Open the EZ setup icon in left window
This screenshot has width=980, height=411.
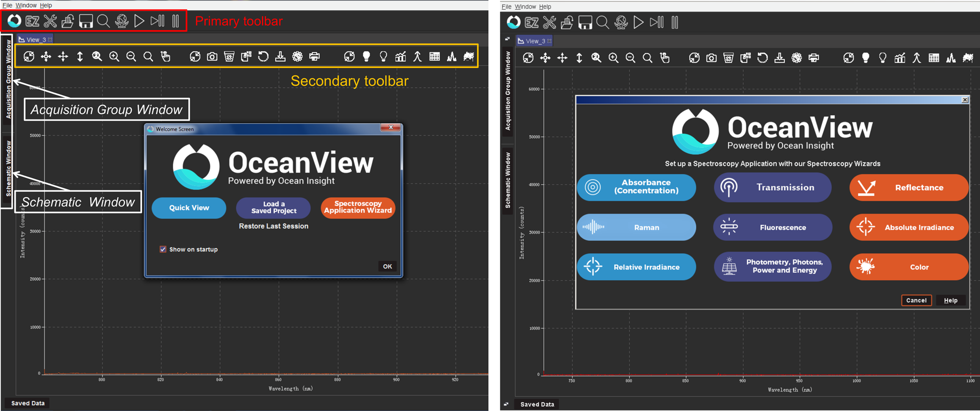pos(32,21)
